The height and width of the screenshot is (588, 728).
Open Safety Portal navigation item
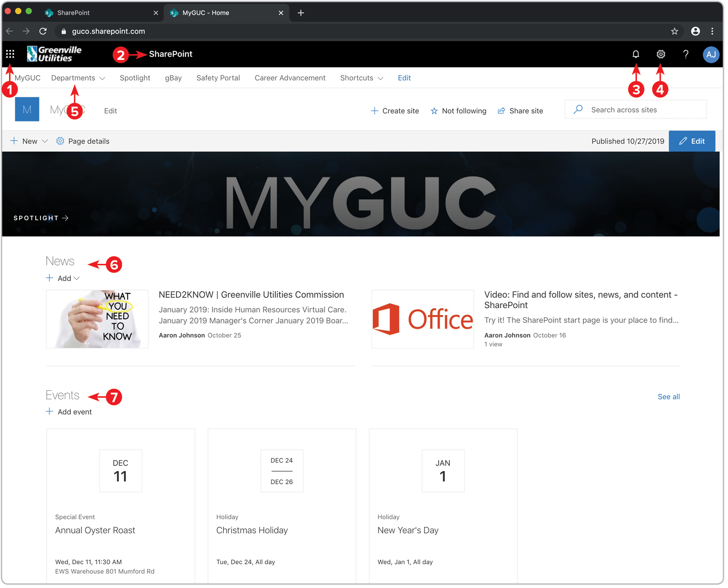(x=218, y=78)
